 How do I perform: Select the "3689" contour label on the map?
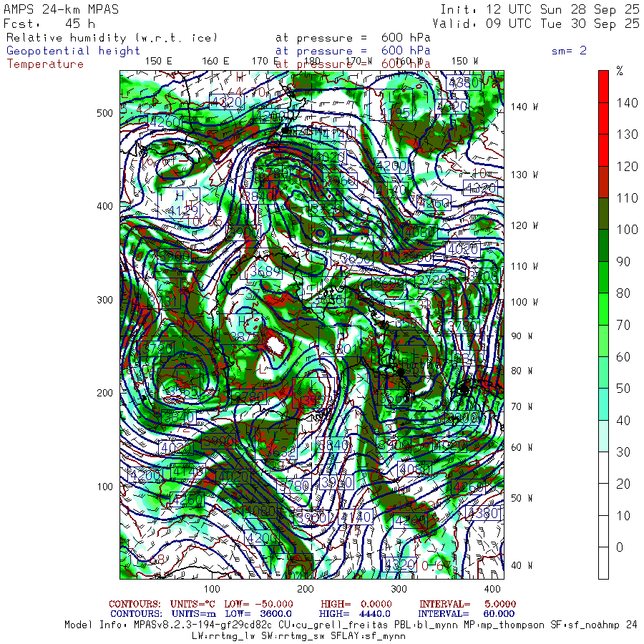265,271
